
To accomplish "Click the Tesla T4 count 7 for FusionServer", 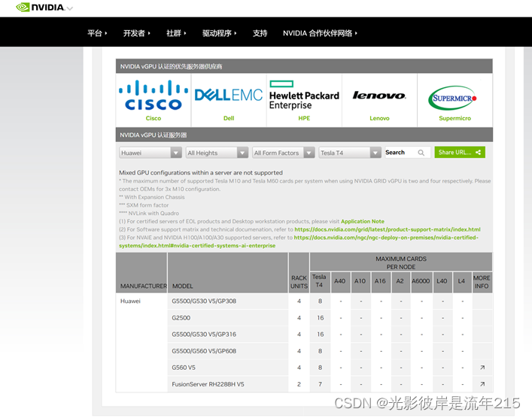I will (x=320, y=384).
